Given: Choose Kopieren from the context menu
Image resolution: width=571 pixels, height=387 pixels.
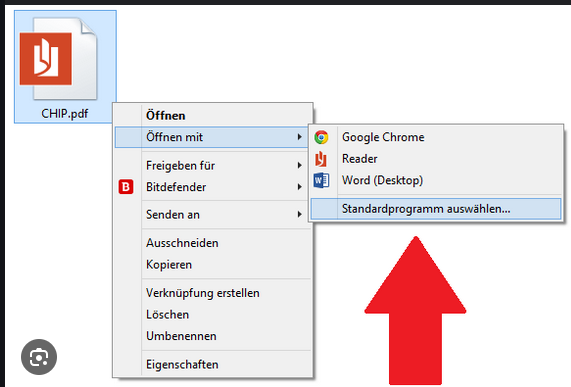Looking at the screenshot, I should pyautogui.click(x=213, y=265).
